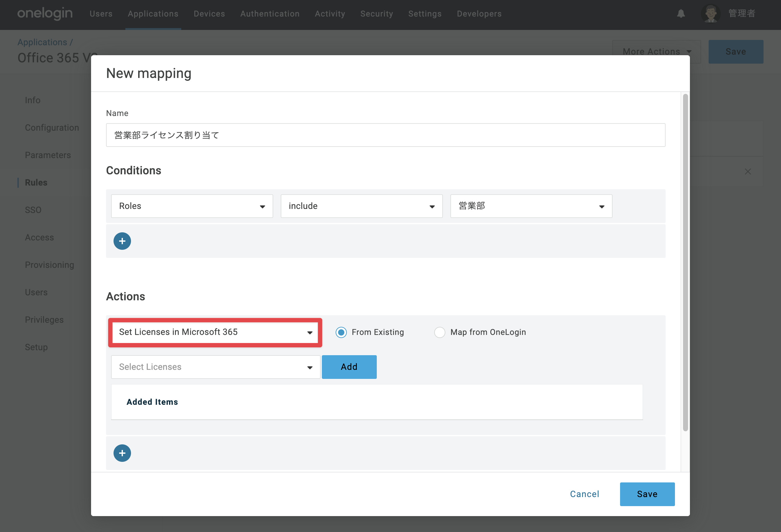Open the include operator dropdown

point(361,206)
